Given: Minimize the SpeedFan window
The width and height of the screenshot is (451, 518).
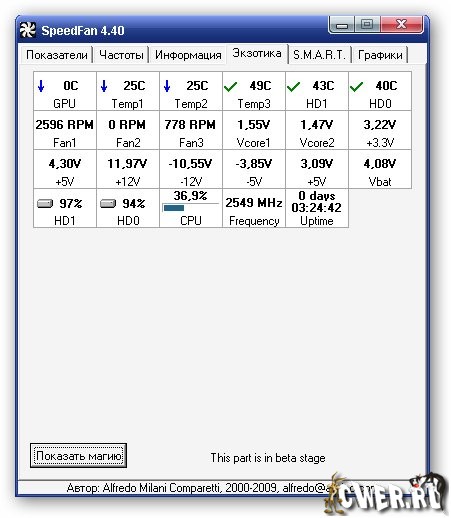Looking at the screenshot, I should 342,25.
